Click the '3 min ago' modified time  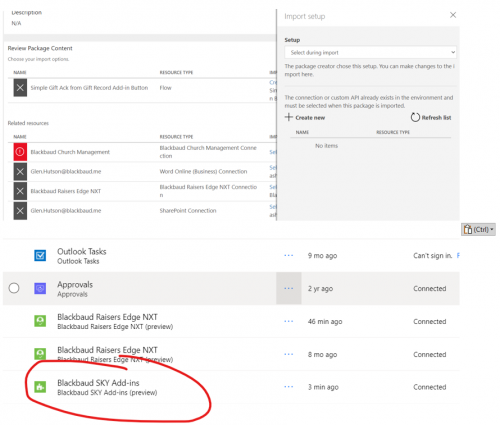pos(323,387)
